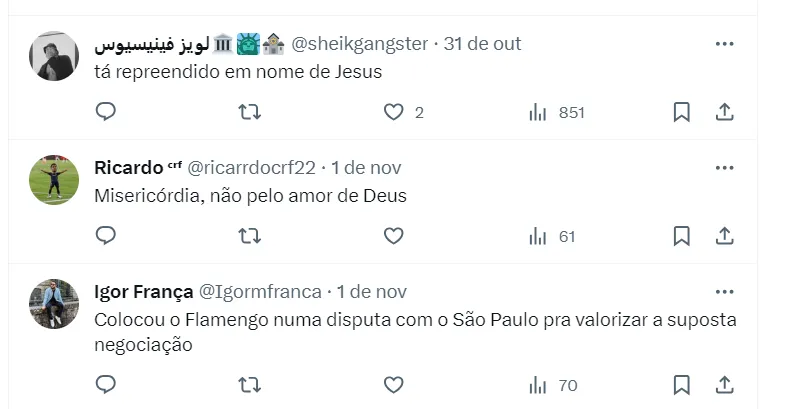Open Igor França's profile name link

pos(143,292)
